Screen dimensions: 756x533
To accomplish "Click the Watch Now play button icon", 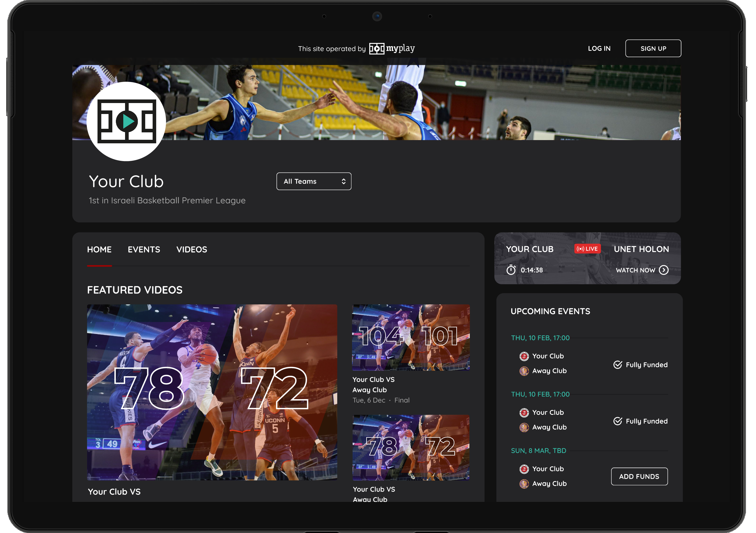I will tap(665, 270).
